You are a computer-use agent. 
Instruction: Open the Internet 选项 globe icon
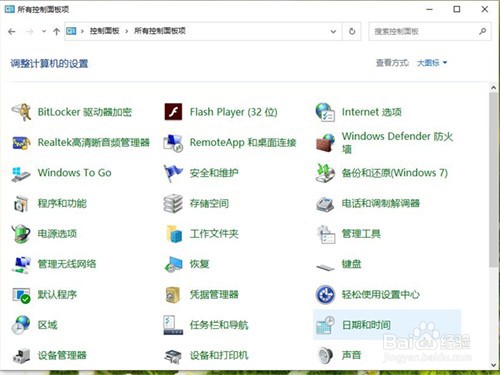point(325,112)
